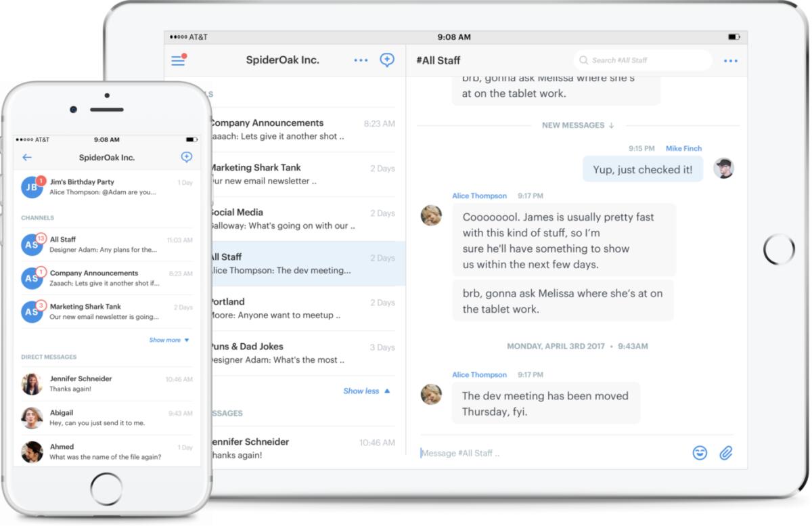
Task: Click the emoji picker icon
Action: [700, 453]
